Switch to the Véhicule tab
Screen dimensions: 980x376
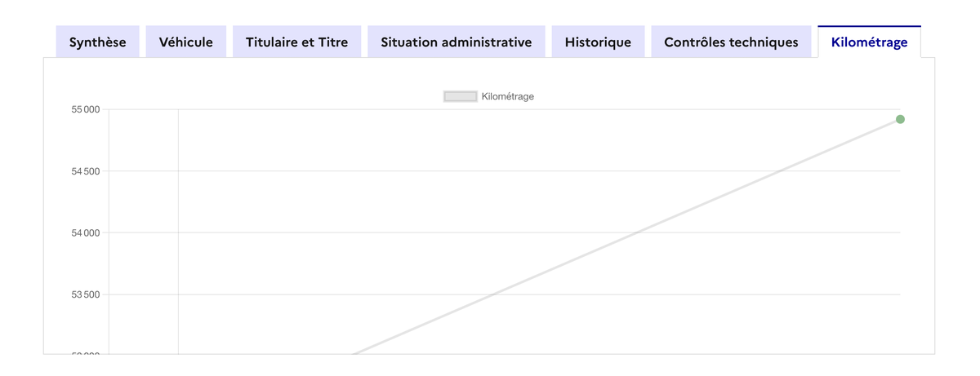(186, 42)
